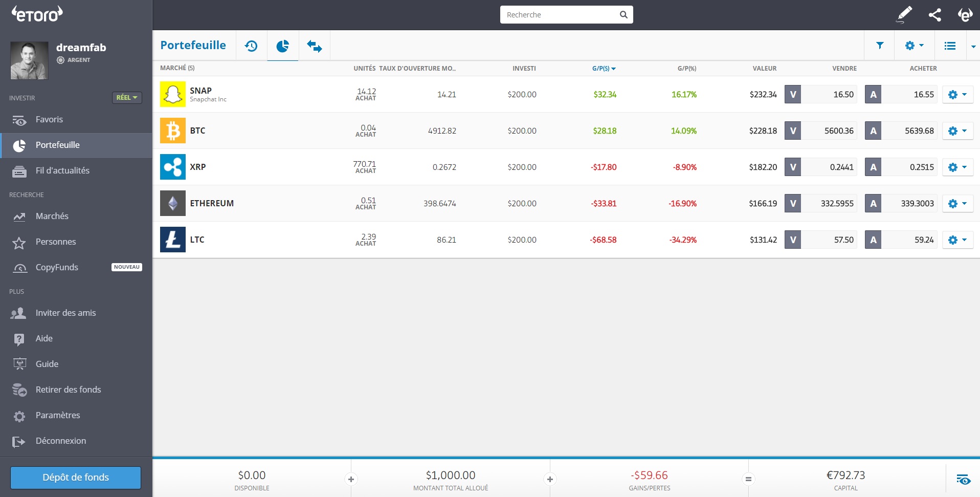
Task: Click the Dépôt de fonds button
Action: (x=76, y=477)
